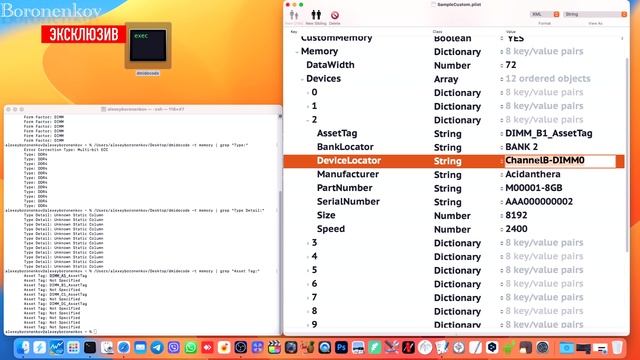Expand device 8 dictionary

point(308,312)
